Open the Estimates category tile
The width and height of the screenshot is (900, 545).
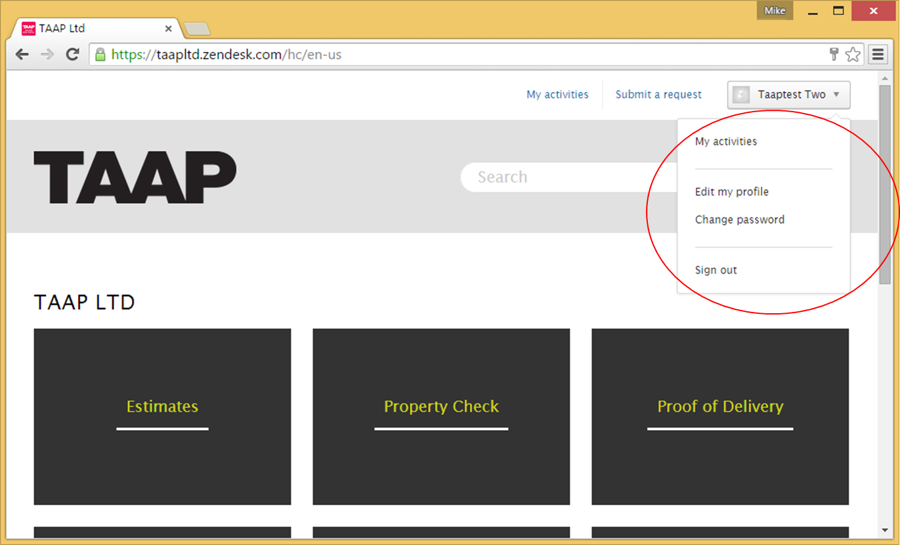[162, 416]
